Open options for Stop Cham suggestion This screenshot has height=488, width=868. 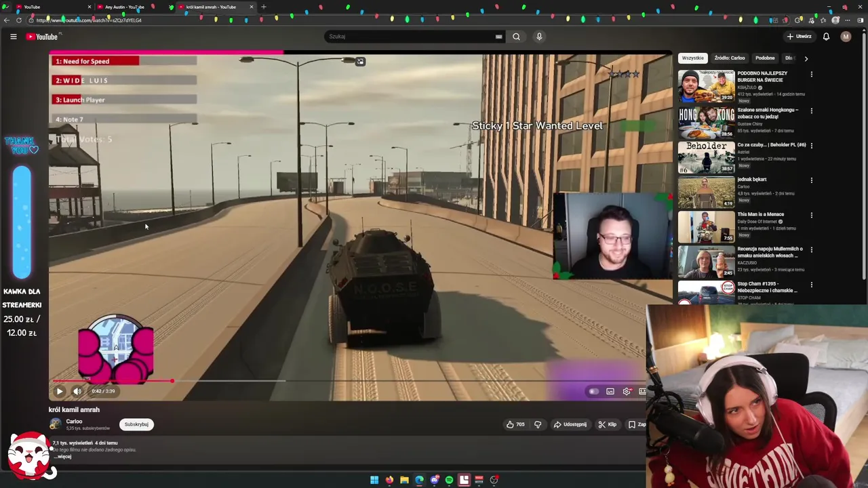click(812, 285)
